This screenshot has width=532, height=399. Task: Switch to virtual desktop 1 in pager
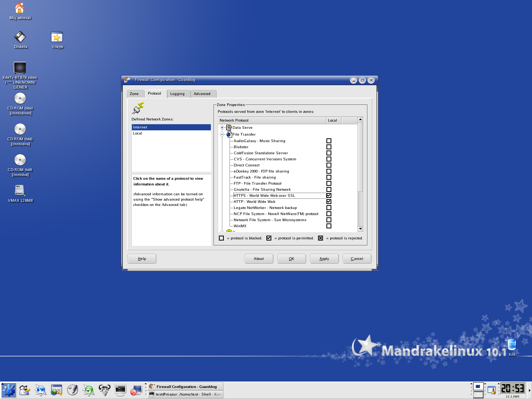(478, 386)
